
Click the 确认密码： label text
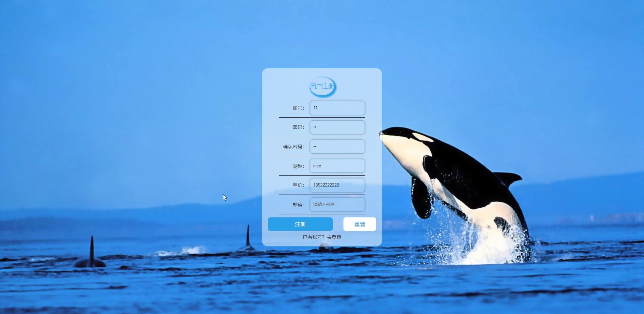pyautogui.click(x=293, y=147)
